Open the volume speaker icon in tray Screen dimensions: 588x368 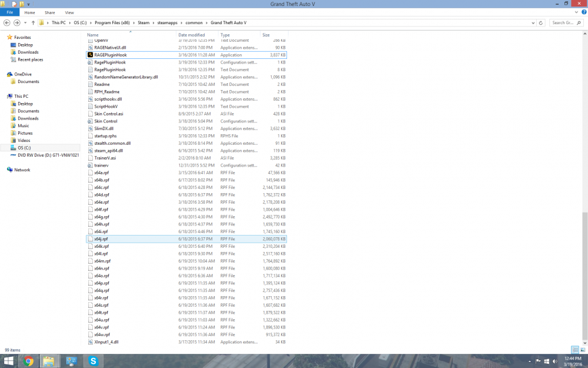pos(554,361)
